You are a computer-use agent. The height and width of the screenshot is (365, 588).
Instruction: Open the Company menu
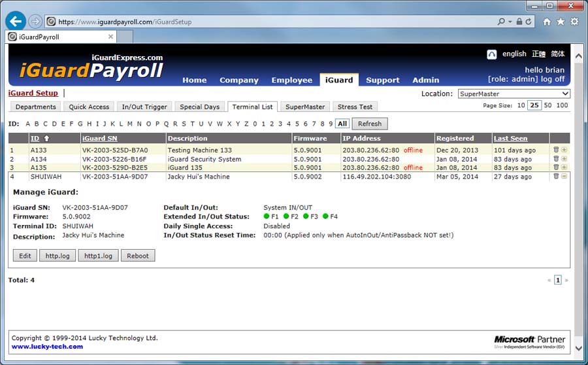click(239, 80)
